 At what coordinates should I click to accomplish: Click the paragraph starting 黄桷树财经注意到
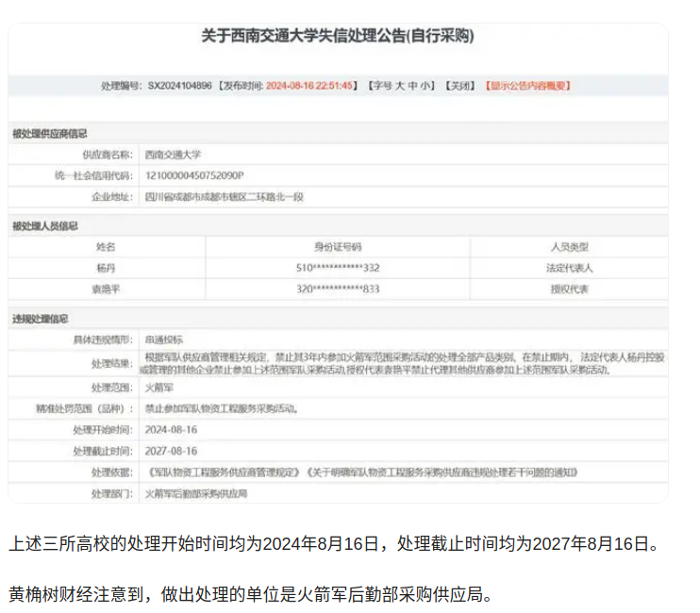point(251,594)
